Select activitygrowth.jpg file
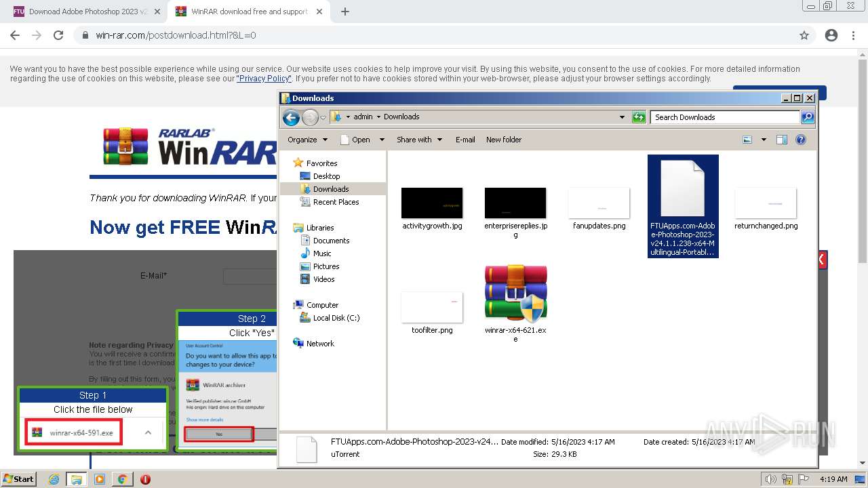 [432, 209]
